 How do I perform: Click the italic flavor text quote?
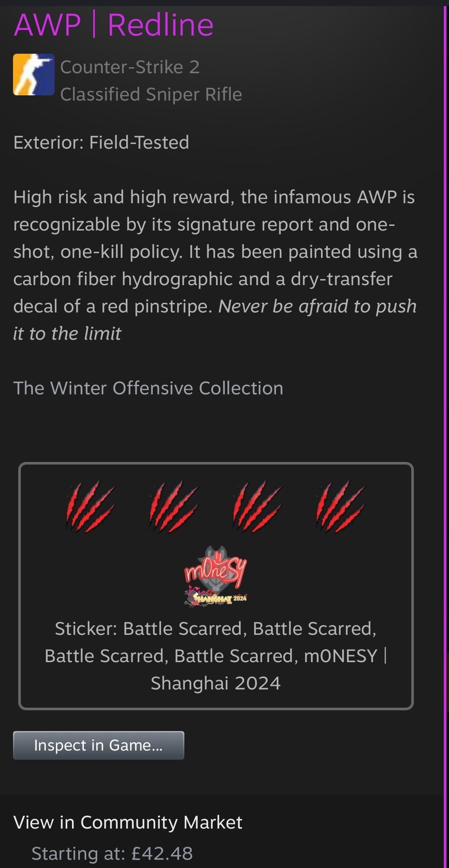[215, 320]
